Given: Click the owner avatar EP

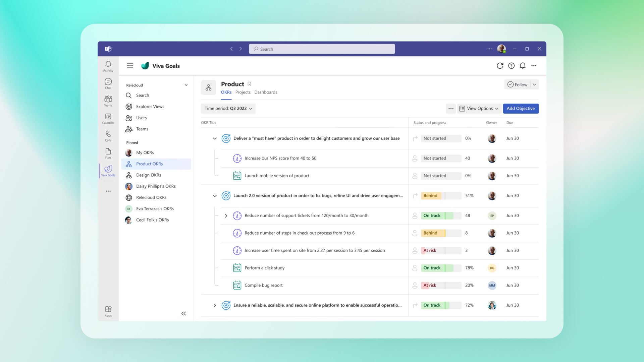Looking at the screenshot, I should pyautogui.click(x=492, y=216).
